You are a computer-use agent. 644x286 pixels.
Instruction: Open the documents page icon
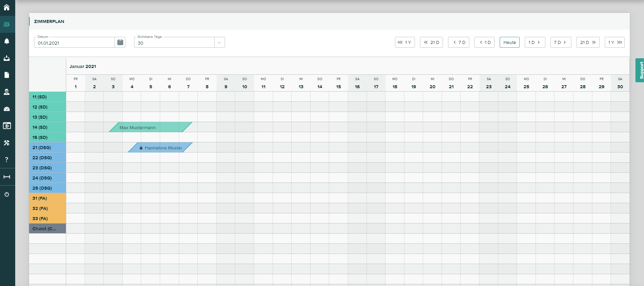pos(7,75)
